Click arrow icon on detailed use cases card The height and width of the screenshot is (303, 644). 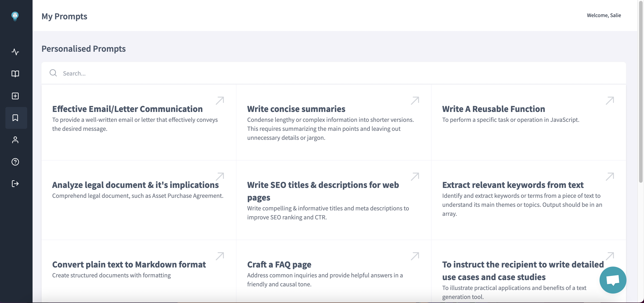[x=610, y=256]
